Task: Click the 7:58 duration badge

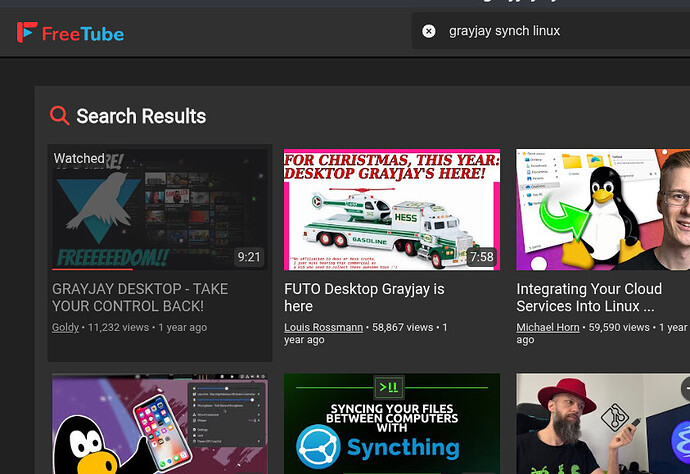Action: coord(482,257)
